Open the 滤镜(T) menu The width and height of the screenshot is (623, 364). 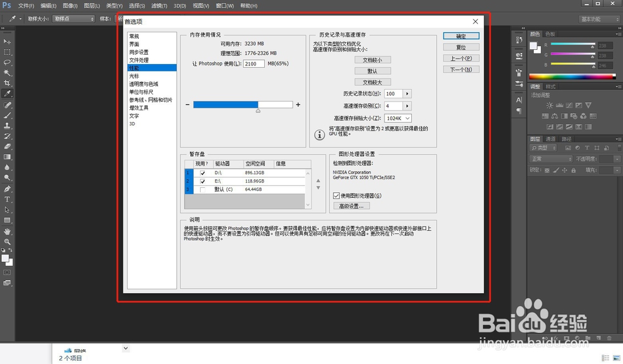pos(159,6)
